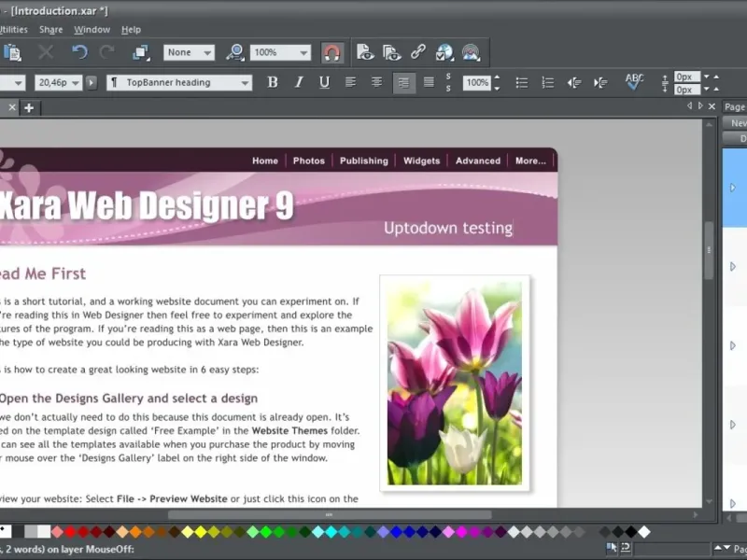Screen dimensions: 747x560
Task: Toggle Bold text formatting
Action: pos(273,82)
